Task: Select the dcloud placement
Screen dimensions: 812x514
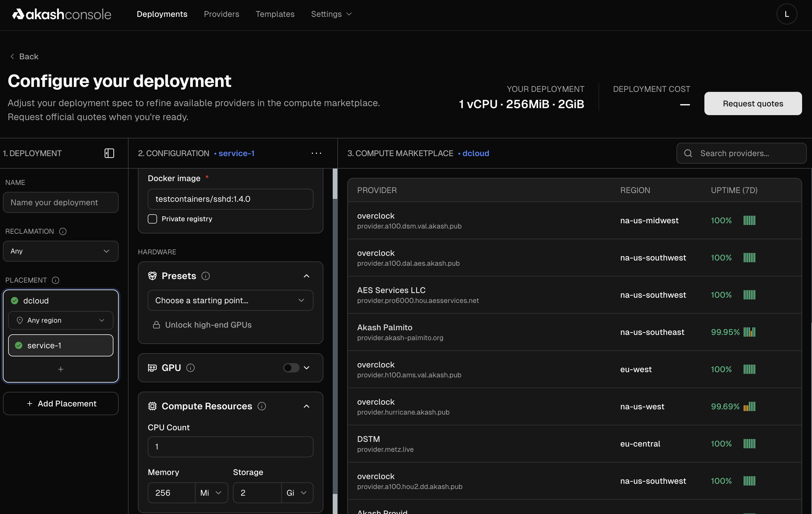Action: pyautogui.click(x=36, y=301)
